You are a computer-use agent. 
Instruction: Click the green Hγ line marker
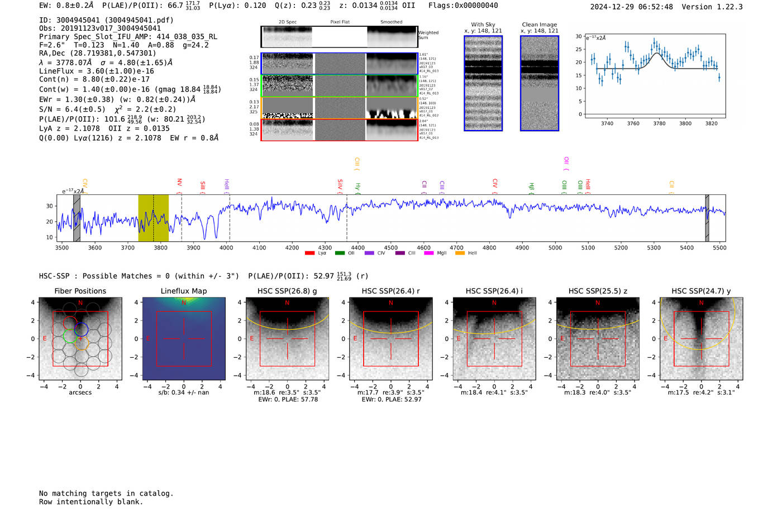[358, 189]
